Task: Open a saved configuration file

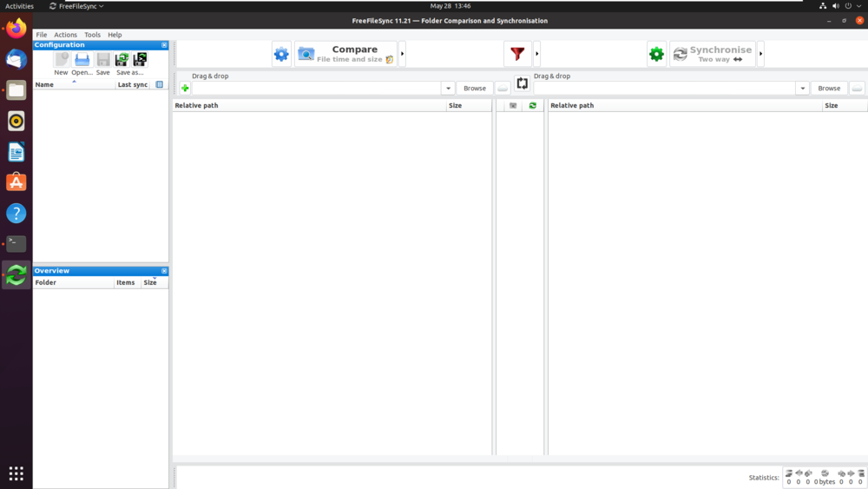Action: 82,63
